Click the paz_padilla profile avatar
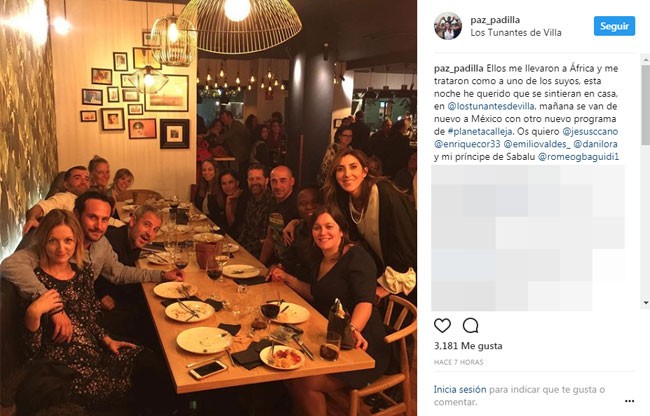This screenshot has width=650, height=416. tap(448, 26)
